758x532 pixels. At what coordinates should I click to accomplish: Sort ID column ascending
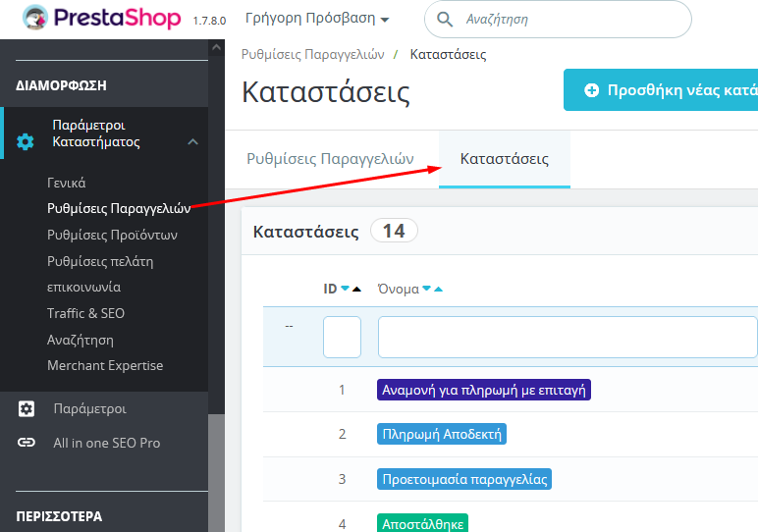point(356,289)
